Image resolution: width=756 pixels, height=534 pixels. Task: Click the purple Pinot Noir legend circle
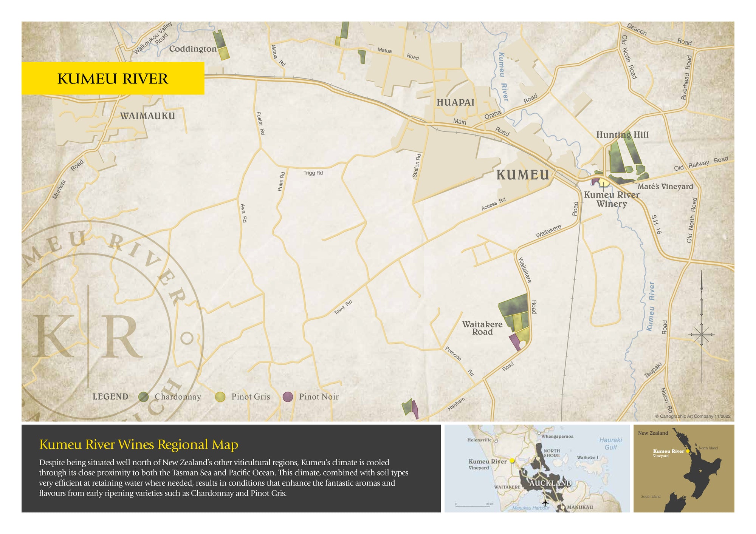click(288, 397)
